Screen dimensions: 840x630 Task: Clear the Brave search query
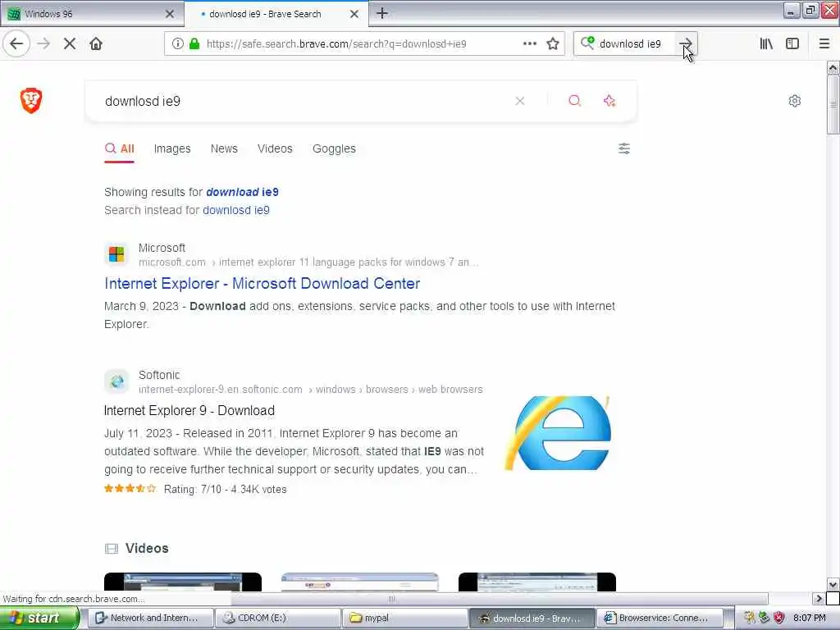tap(519, 101)
